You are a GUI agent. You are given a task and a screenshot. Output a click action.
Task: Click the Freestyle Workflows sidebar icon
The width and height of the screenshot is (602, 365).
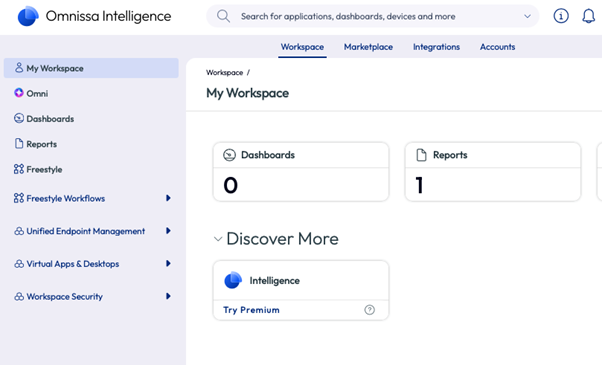[19, 198]
